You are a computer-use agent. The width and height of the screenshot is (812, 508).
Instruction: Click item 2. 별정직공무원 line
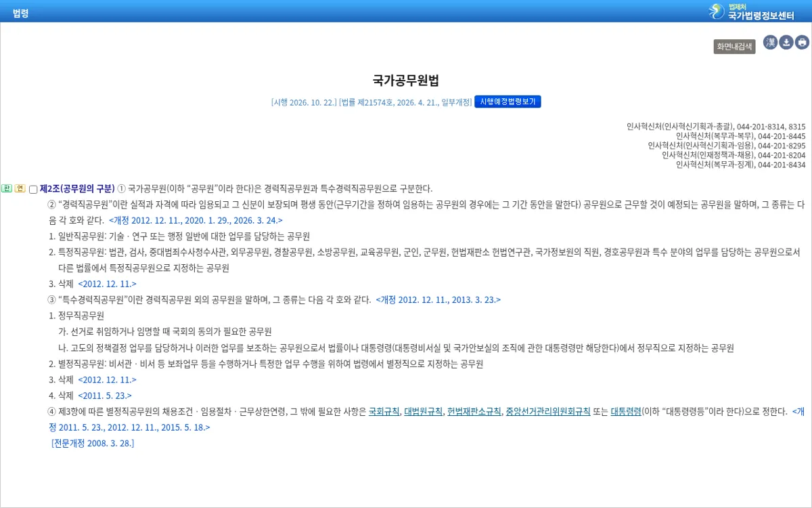pos(266,364)
